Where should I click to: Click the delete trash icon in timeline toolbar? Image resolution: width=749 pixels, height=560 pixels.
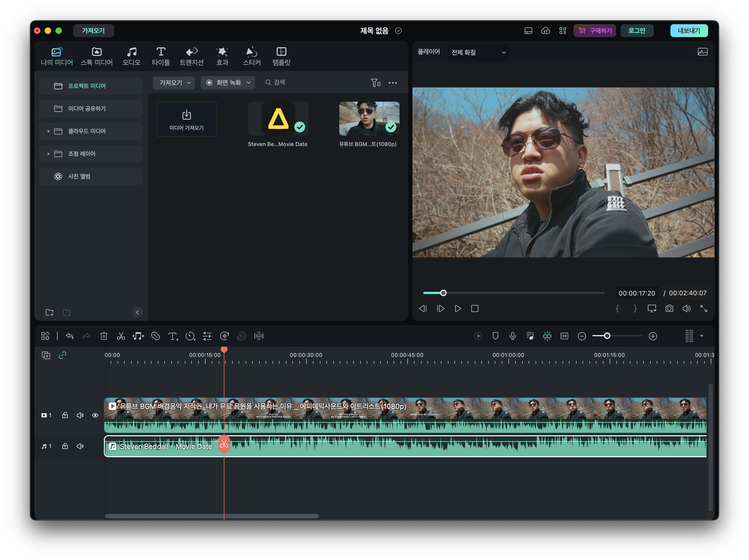104,336
